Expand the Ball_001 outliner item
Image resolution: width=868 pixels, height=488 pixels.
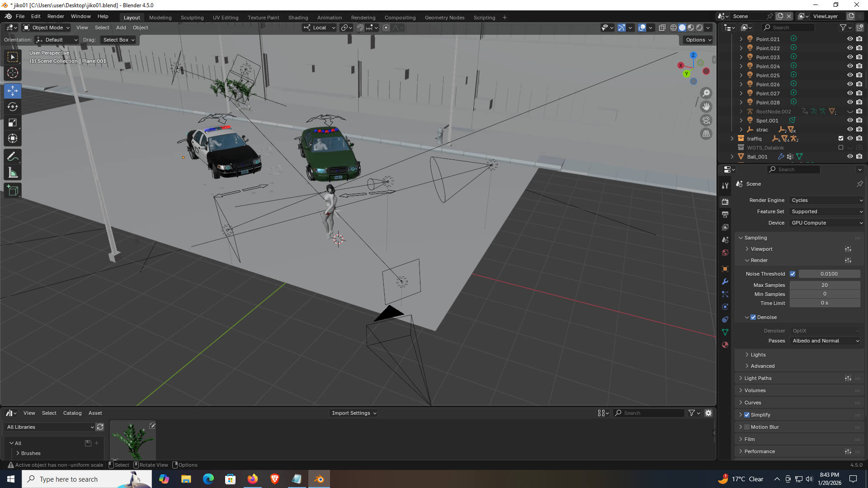(732, 157)
